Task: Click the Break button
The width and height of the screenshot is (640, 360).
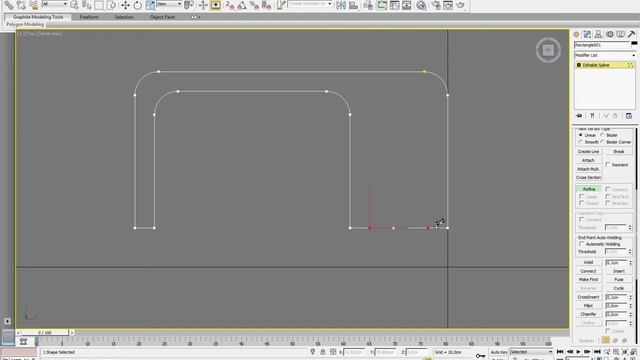Action: point(619,151)
